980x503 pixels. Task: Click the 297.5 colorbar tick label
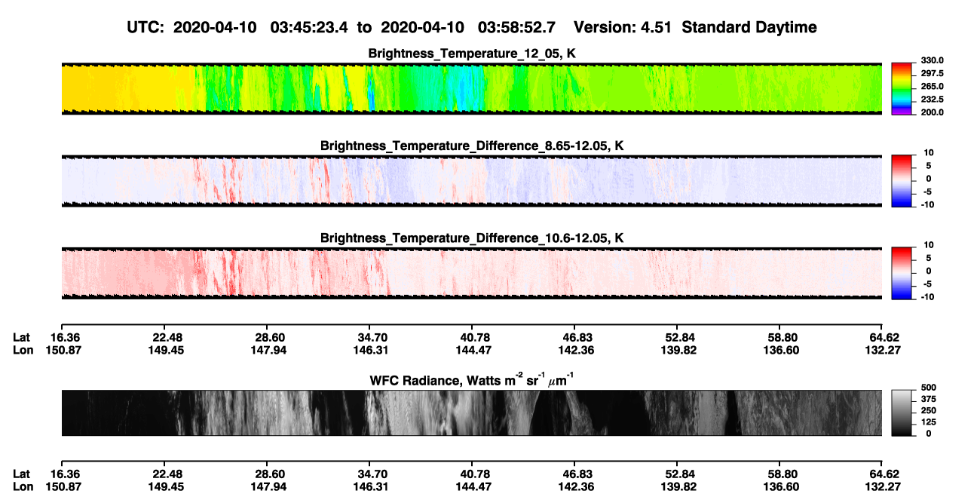(x=932, y=74)
